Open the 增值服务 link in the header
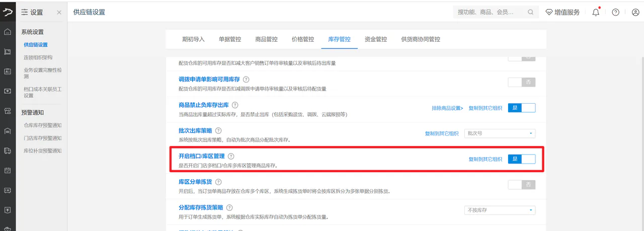This screenshot has width=644, height=231. [567, 12]
